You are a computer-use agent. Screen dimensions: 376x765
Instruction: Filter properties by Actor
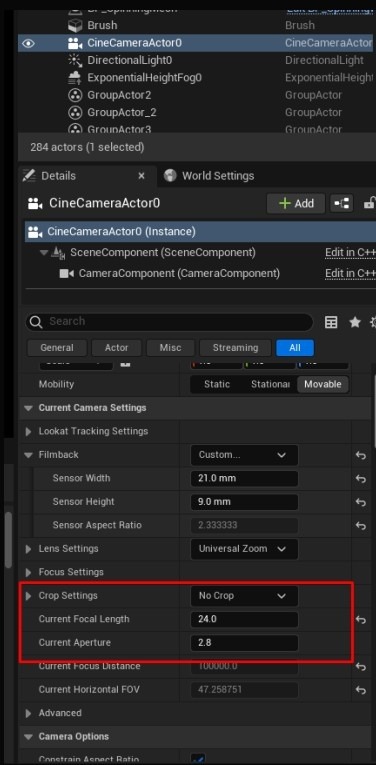click(x=117, y=348)
